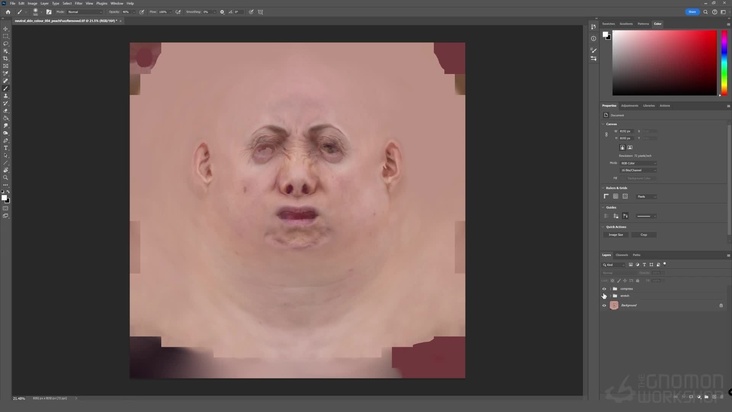Open the Brush Preset picker arrow
This screenshot has width=732, height=412.
(x=41, y=12)
